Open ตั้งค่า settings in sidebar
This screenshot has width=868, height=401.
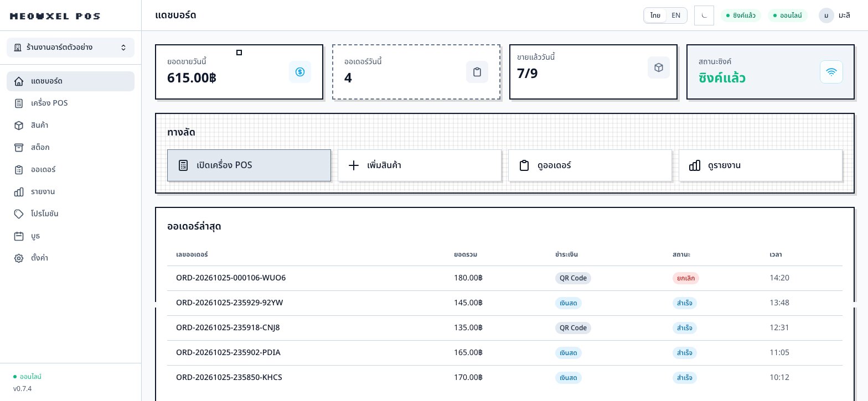click(70, 258)
